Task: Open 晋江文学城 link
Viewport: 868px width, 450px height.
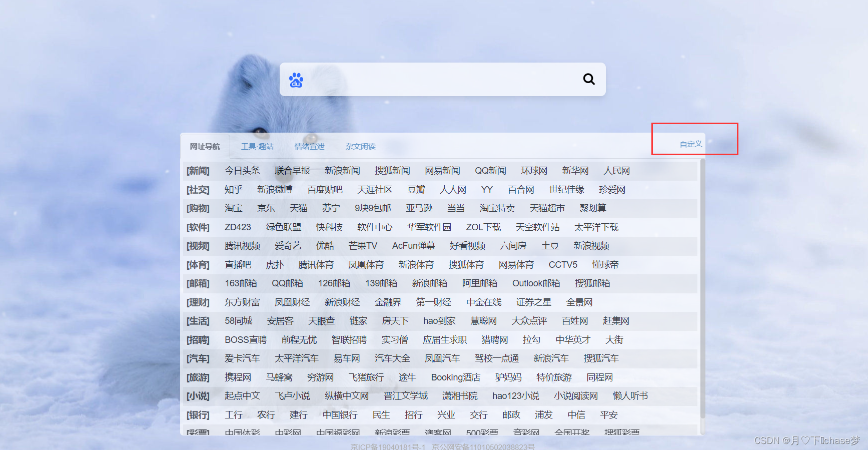Action: click(x=405, y=396)
